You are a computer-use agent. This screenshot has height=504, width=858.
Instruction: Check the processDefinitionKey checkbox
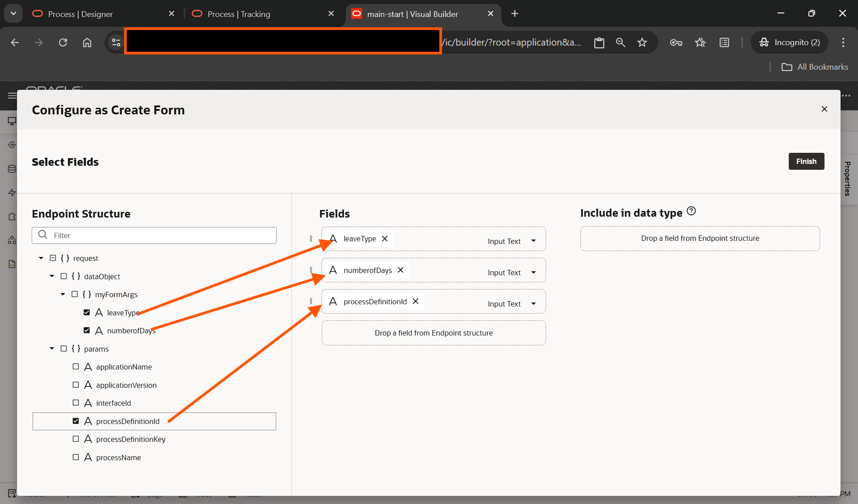tap(76, 439)
